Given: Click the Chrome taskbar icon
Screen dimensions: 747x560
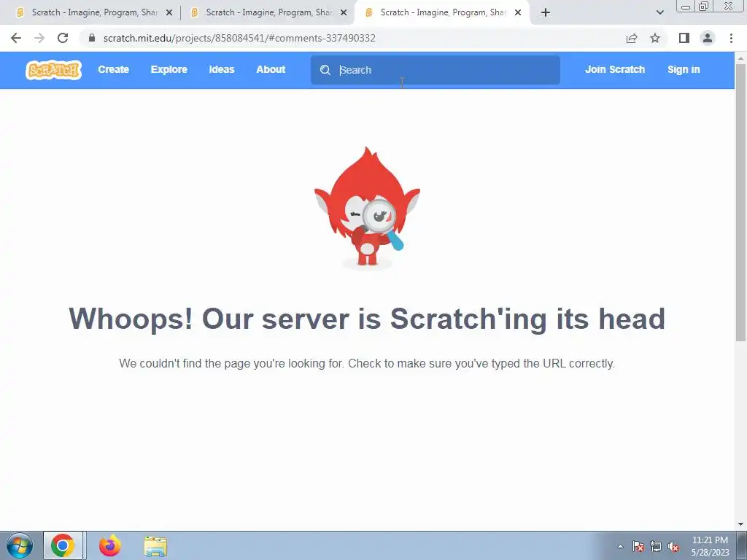Looking at the screenshot, I should pos(63,545).
